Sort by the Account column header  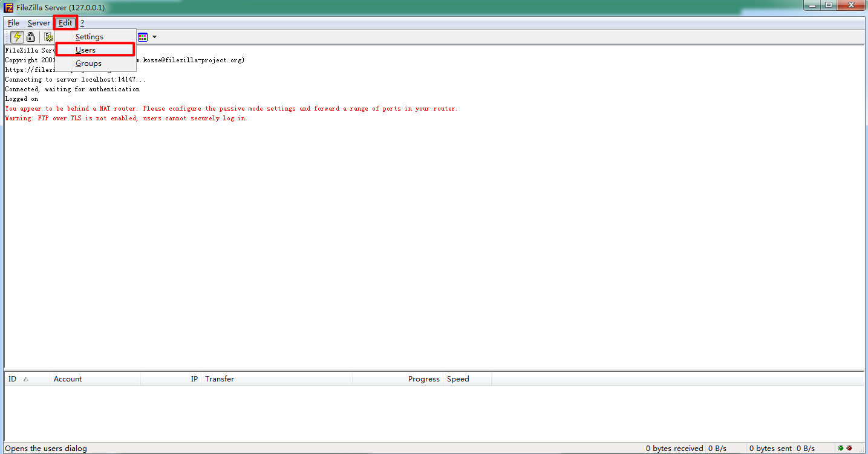[x=95, y=379]
